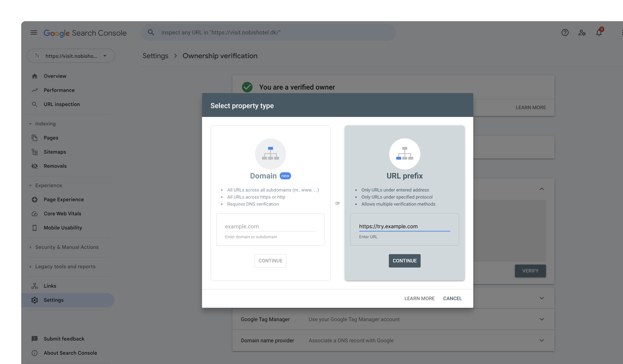Open About Search Console
The image size is (623, 364).
pyautogui.click(x=70, y=353)
